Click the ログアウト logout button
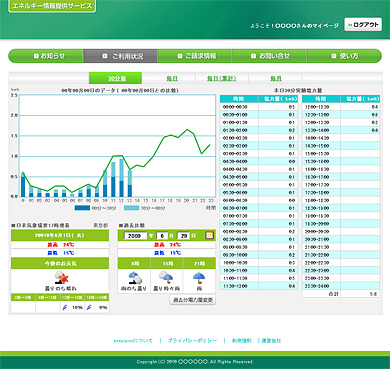The width and height of the screenshot is (390, 369). pos(363,25)
